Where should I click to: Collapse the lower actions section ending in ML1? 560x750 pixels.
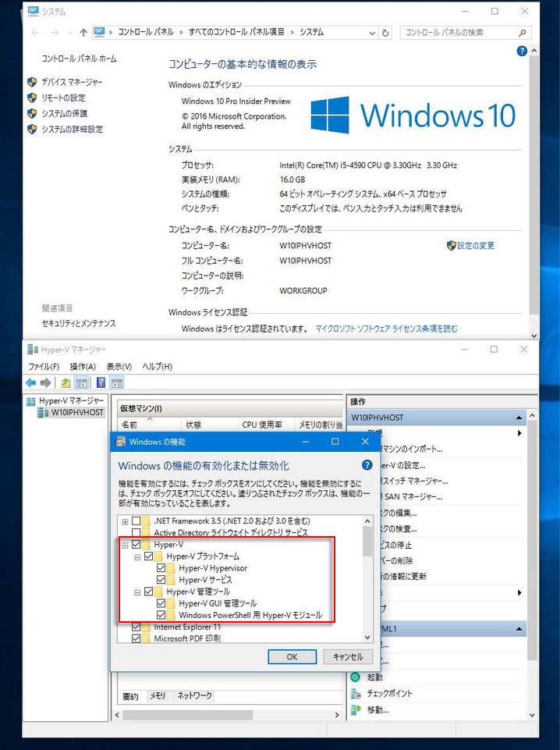click(519, 629)
